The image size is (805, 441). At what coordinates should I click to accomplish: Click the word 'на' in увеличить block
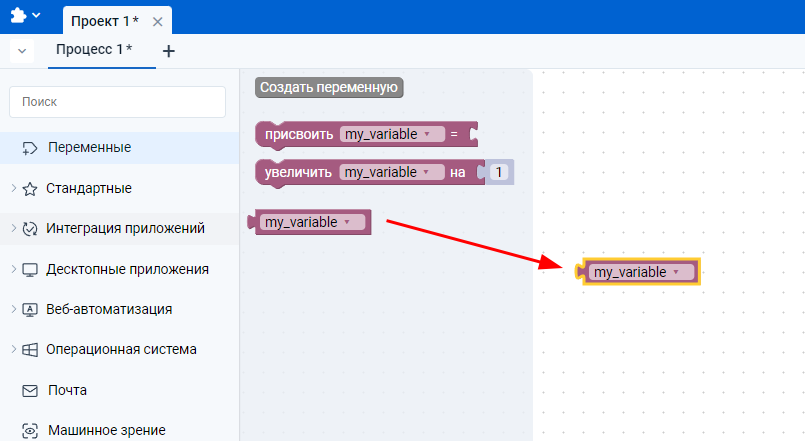tap(457, 172)
